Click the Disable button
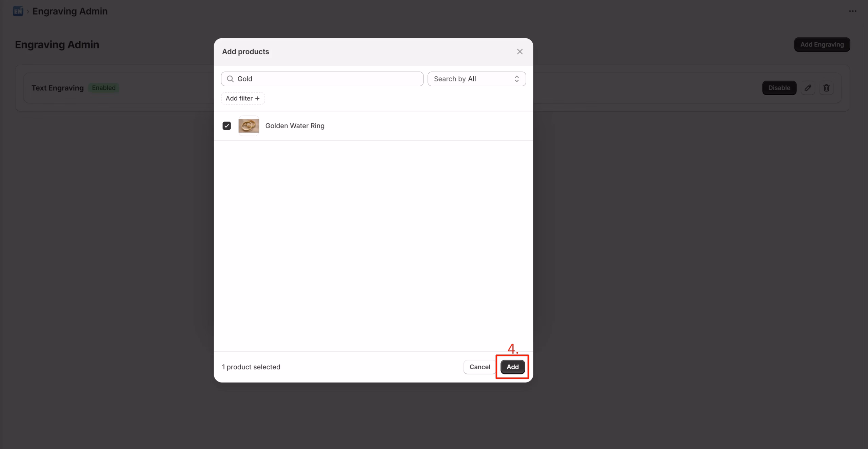Screen dimensions: 868x449 point(779,88)
